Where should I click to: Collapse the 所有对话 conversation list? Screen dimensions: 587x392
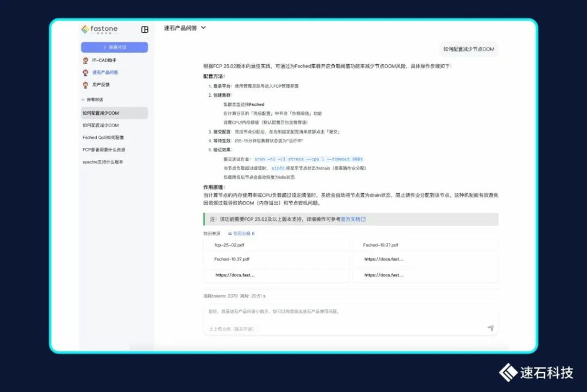pos(83,100)
